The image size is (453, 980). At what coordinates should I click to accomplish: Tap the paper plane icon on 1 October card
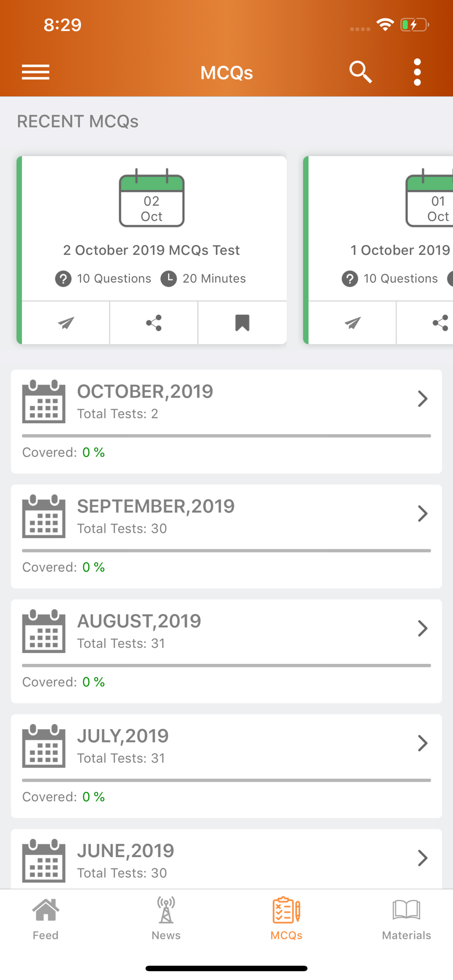[x=352, y=323]
